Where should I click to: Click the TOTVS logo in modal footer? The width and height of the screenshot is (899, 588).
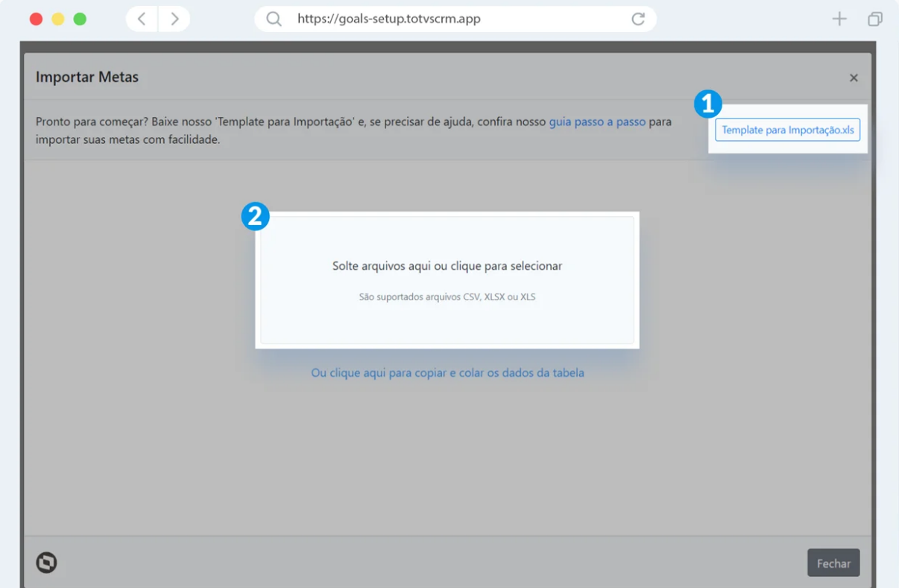[x=46, y=563]
